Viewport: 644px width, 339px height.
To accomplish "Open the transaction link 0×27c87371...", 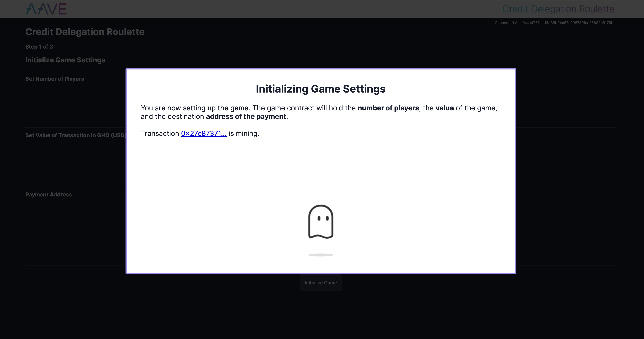I will pyautogui.click(x=204, y=133).
